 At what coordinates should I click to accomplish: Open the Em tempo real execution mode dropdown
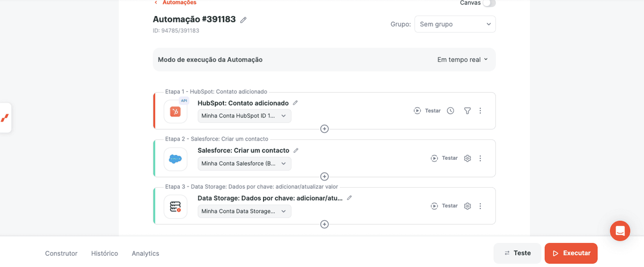point(463,60)
